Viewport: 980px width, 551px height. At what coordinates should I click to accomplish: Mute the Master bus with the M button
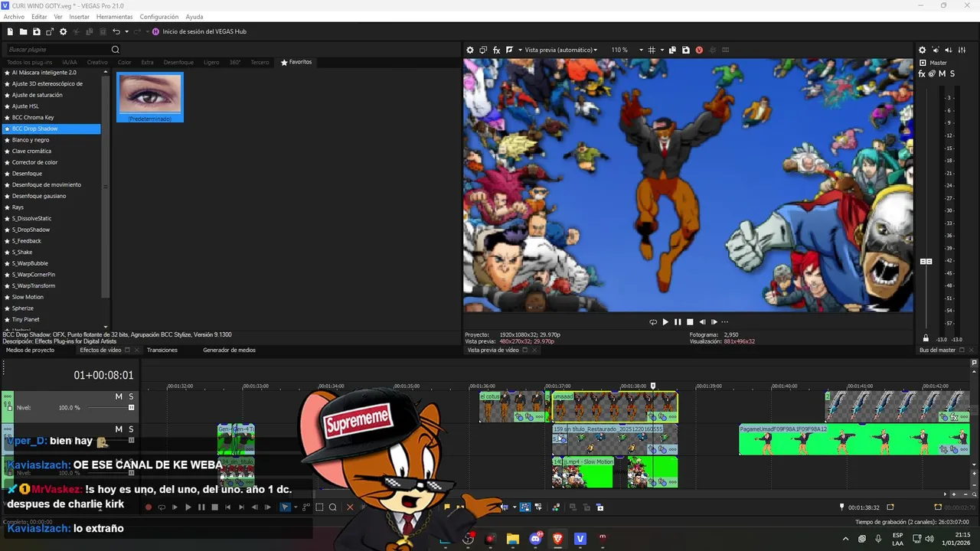click(942, 73)
